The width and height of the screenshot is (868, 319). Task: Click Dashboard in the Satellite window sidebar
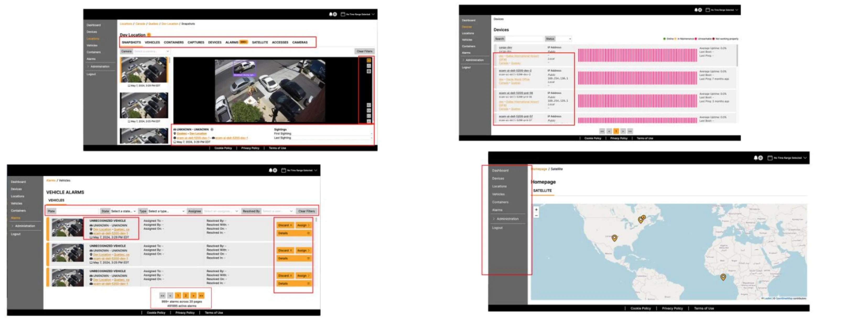pyautogui.click(x=500, y=171)
